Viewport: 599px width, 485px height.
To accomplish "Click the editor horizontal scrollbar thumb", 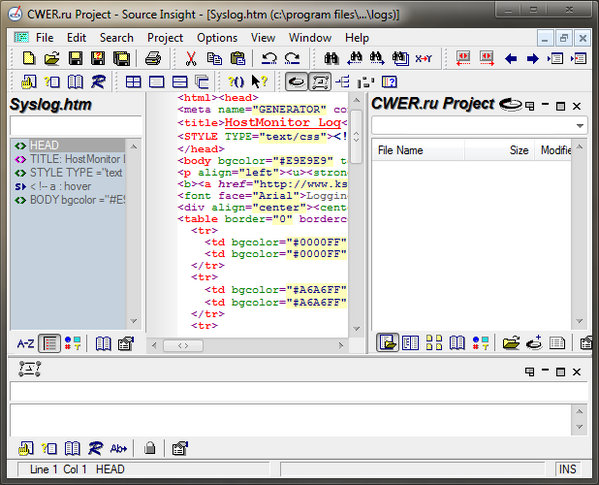I will (x=183, y=346).
